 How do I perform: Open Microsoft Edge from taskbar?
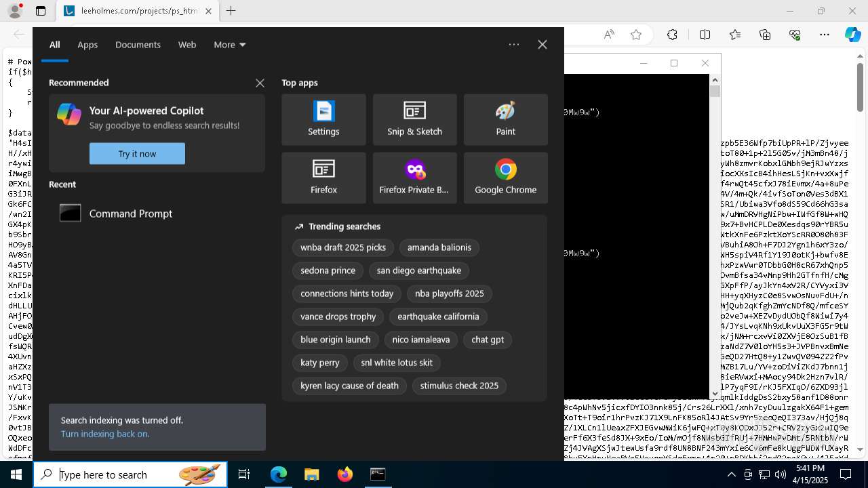click(x=279, y=474)
